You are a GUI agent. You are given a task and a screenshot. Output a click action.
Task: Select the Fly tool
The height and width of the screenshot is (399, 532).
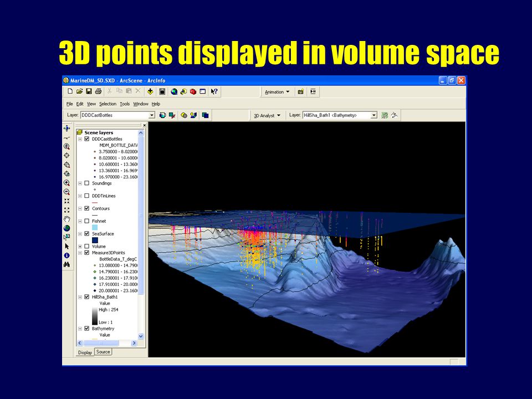[x=67, y=138]
